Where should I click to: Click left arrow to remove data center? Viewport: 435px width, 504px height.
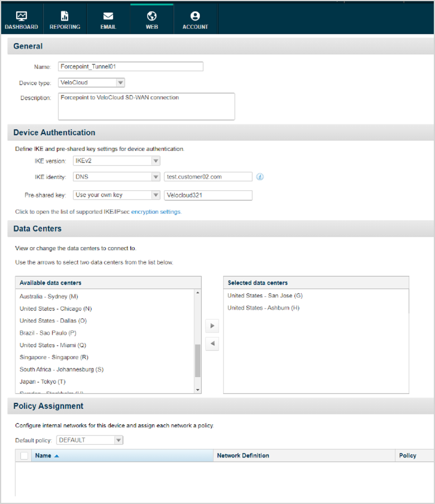(x=212, y=344)
